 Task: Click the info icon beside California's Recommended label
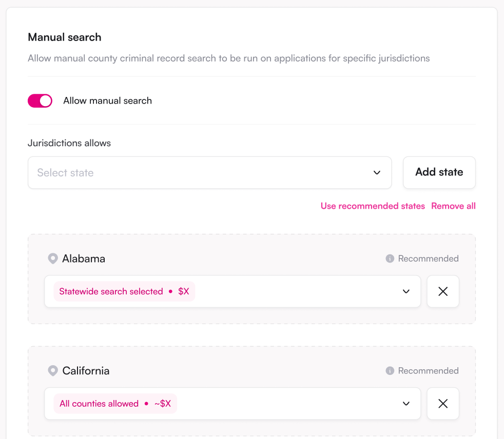390,371
